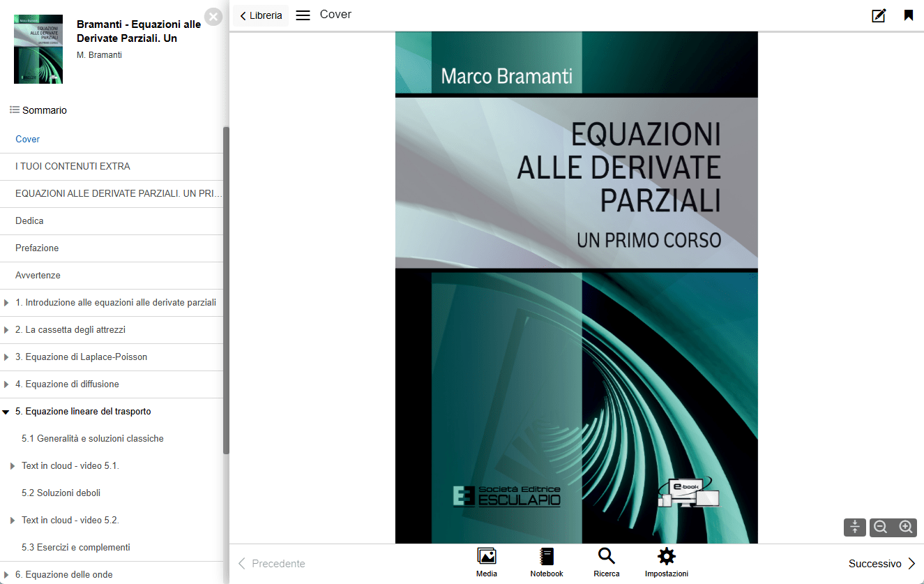Open the Prefazione section
This screenshot has height=584, width=924.
(x=112, y=248)
